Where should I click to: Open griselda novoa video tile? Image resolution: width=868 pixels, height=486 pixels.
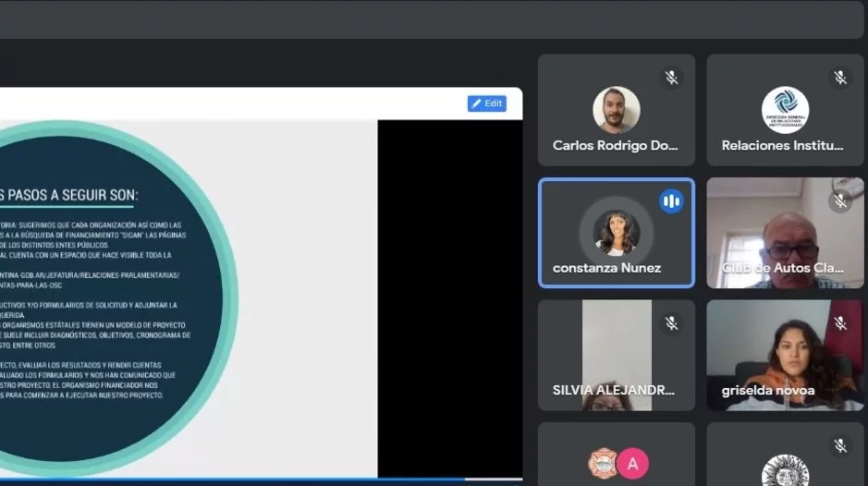click(x=785, y=356)
